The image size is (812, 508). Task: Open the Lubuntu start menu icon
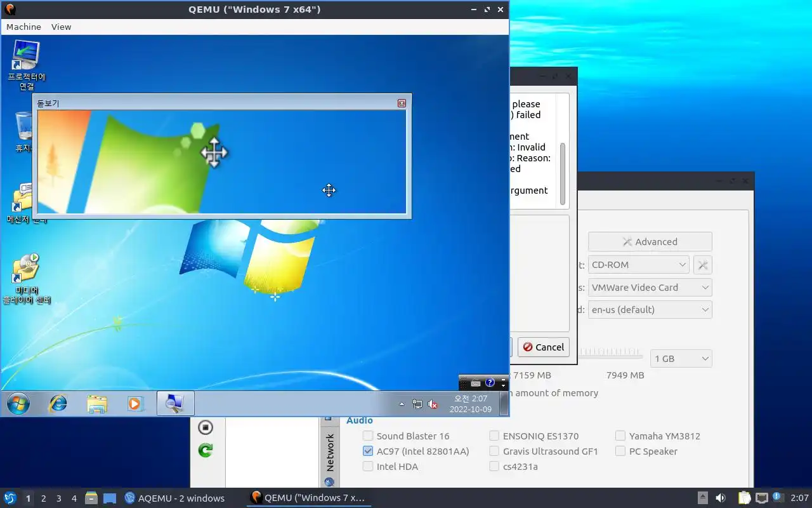tap(10, 498)
